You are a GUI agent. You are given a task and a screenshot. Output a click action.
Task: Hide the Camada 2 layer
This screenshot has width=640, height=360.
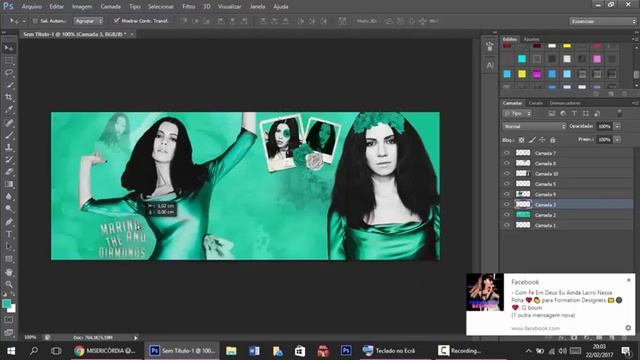[507, 215]
